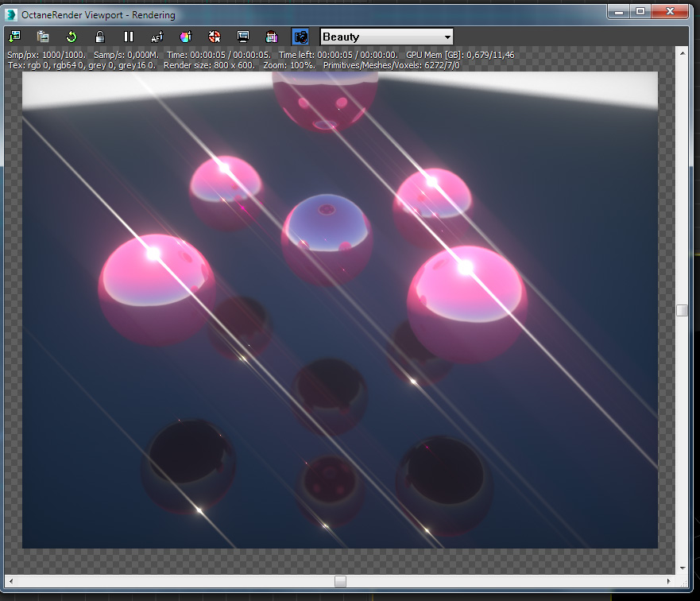This screenshot has width=700, height=601.
Task: Click the render region icon
Action: click(272, 37)
